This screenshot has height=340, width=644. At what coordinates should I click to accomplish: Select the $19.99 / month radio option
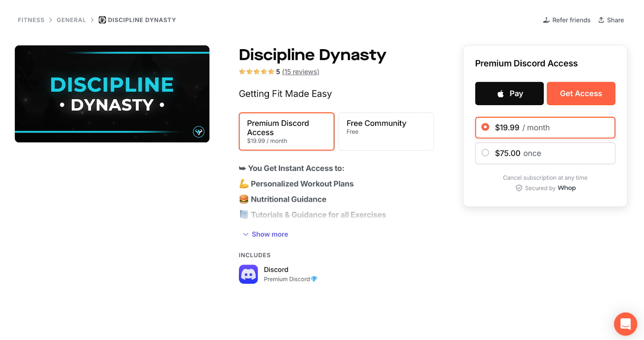pos(545,128)
